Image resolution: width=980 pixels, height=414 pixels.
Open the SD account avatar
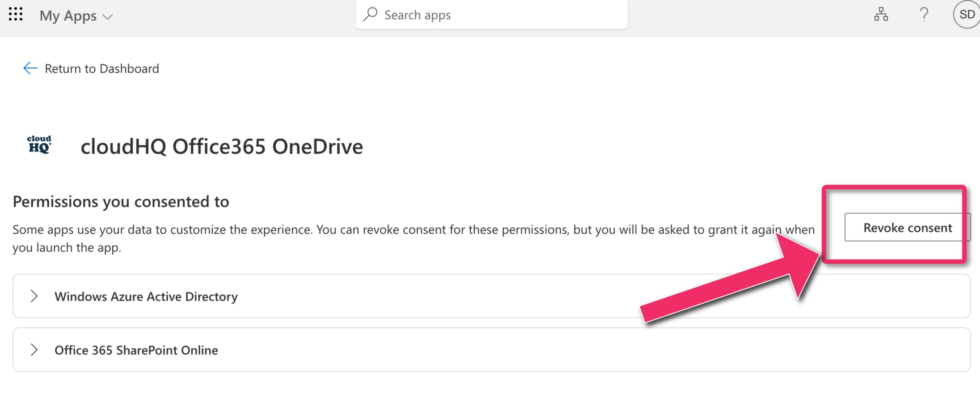coord(967,15)
